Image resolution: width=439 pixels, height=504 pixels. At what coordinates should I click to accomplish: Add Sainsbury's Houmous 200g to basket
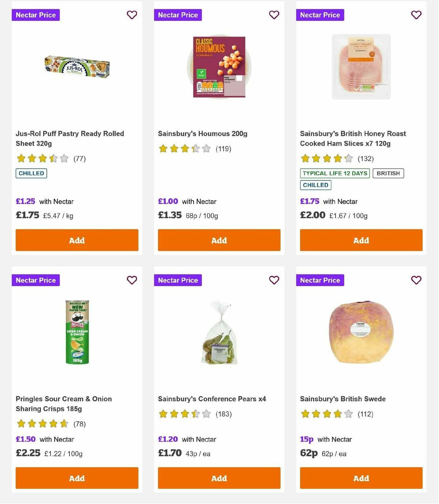point(219,240)
